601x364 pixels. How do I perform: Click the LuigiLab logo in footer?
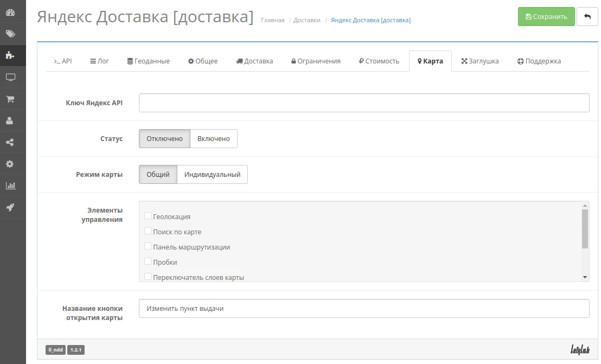[580, 349]
